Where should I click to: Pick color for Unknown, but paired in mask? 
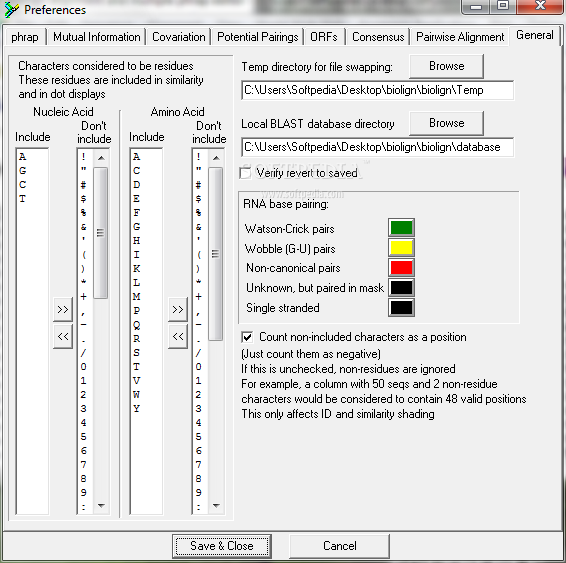(401, 288)
